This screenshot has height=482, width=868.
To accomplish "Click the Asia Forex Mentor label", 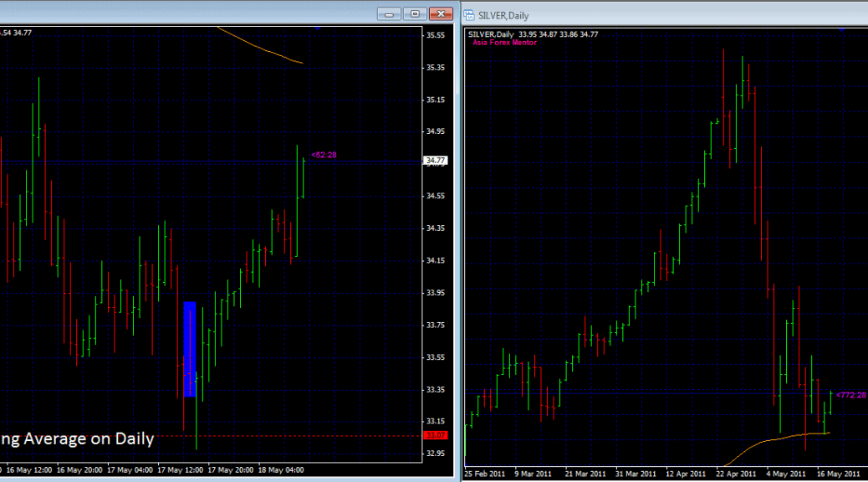I will 504,43.
